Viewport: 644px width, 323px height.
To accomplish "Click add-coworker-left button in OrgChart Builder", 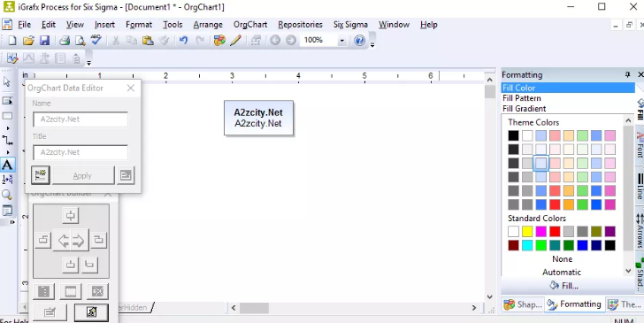I will [x=43, y=240].
